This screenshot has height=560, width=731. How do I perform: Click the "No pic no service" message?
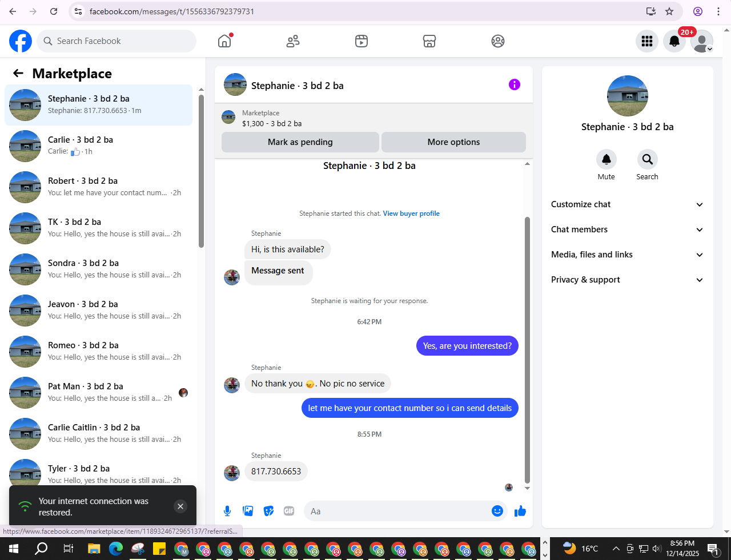pyautogui.click(x=318, y=384)
